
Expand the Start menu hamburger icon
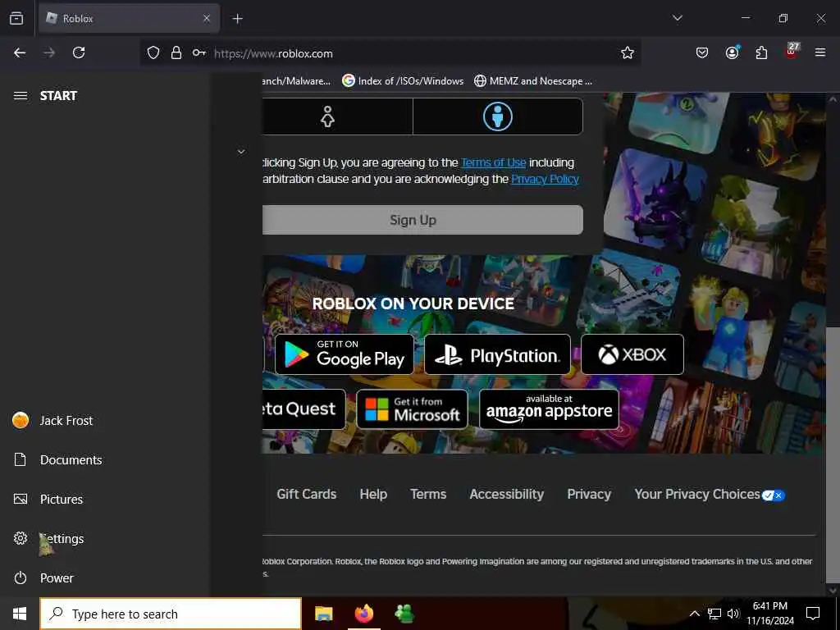21,96
